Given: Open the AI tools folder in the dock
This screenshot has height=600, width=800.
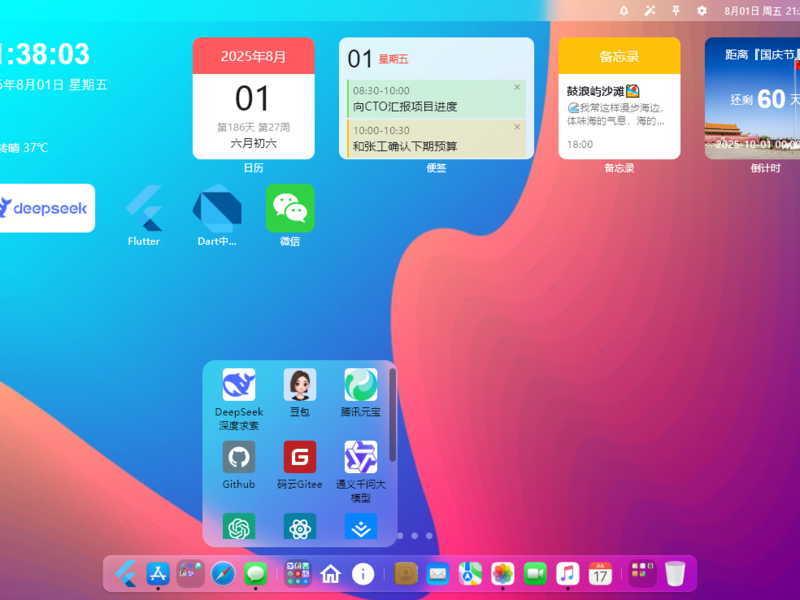Looking at the screenshot, I should pos(298,574).
